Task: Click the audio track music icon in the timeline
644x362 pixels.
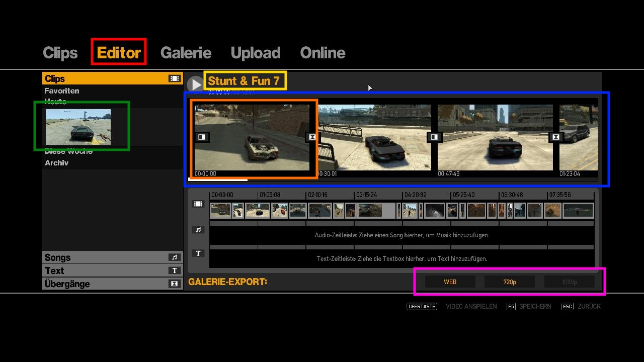Action: 198,230
